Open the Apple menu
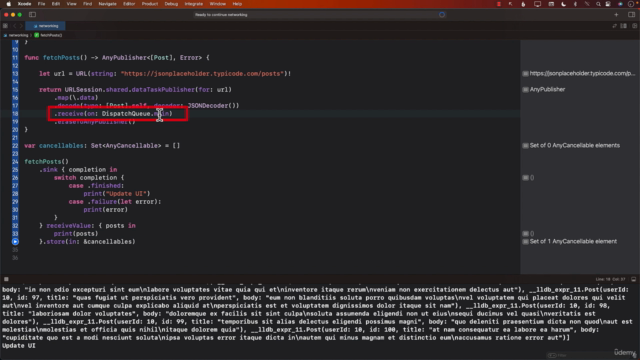Viewport: 640px width, 360px height. [x=9, y=4]
